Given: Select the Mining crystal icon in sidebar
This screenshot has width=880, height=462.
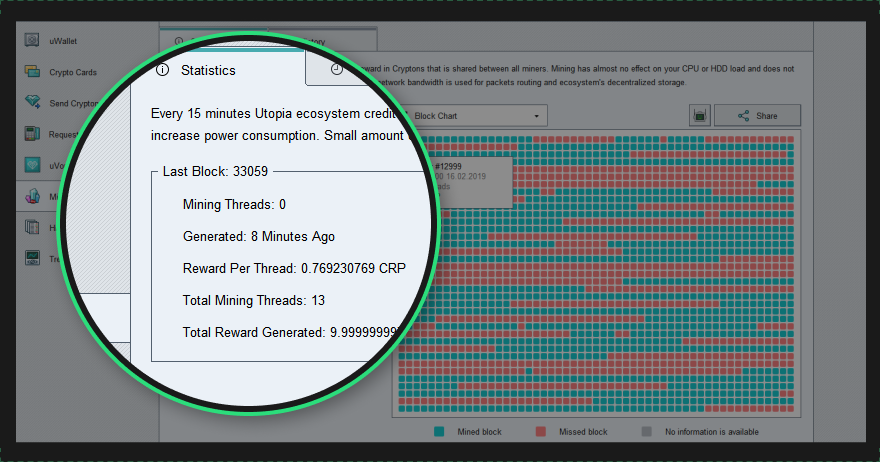Looking at the screenshot, I should click(32, 196).
